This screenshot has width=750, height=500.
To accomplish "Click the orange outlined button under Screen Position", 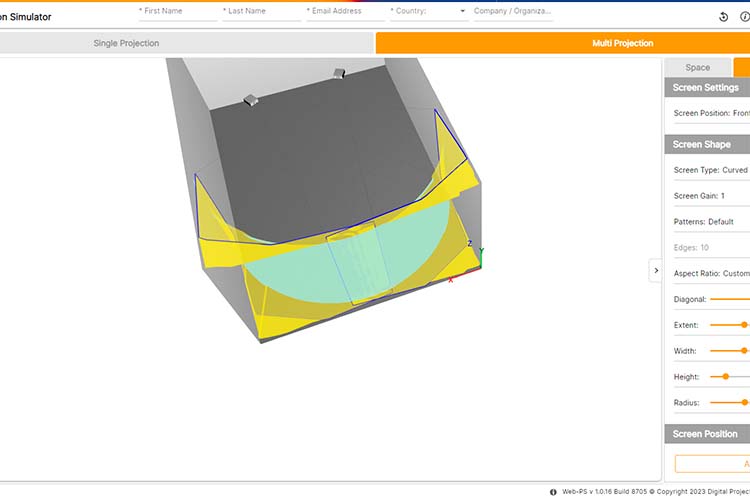I will tap(712, 464).
